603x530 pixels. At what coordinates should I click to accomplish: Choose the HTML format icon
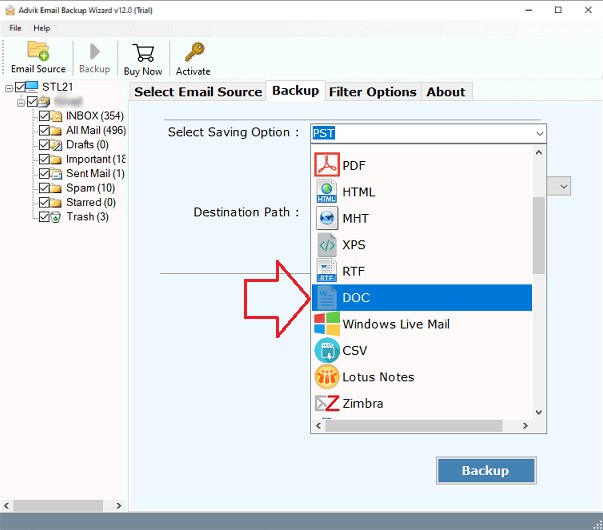[x=327, y=191]
